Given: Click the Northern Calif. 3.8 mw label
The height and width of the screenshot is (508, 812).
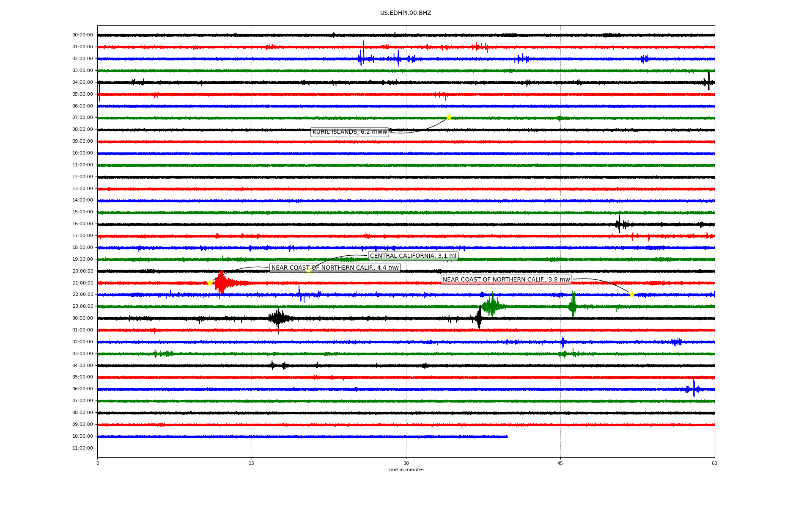Looking at the screenshot, I should (x=506, y=279).
